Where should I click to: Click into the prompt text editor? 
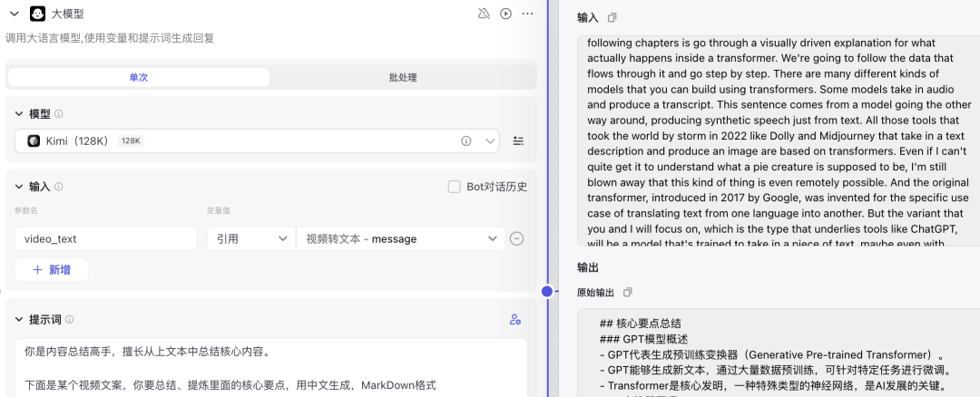coord(270,368)
